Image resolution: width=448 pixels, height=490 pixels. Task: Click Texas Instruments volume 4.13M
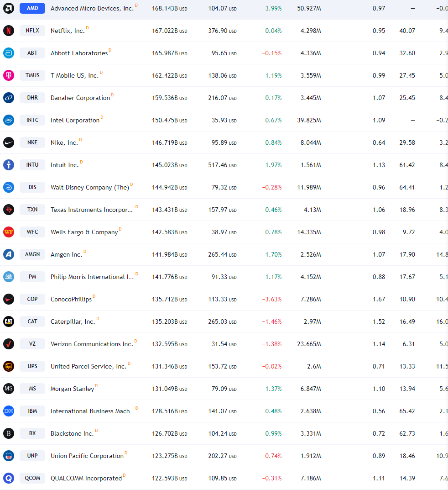pyautogui.click(x=312, y=210)
